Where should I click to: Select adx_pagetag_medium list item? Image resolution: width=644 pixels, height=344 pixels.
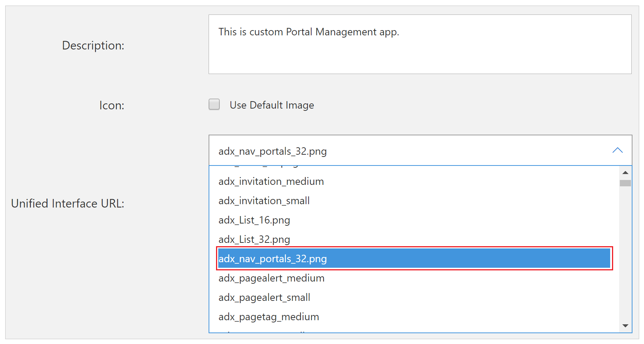tap(414, 317)
